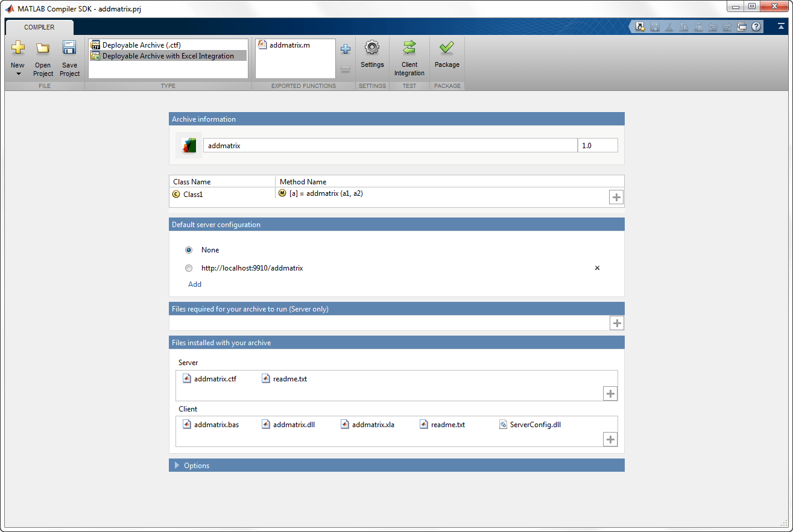Select the http://localhost:9910/addmatrix radio button
Screen dimensions: 793x532
coord(189,268)
